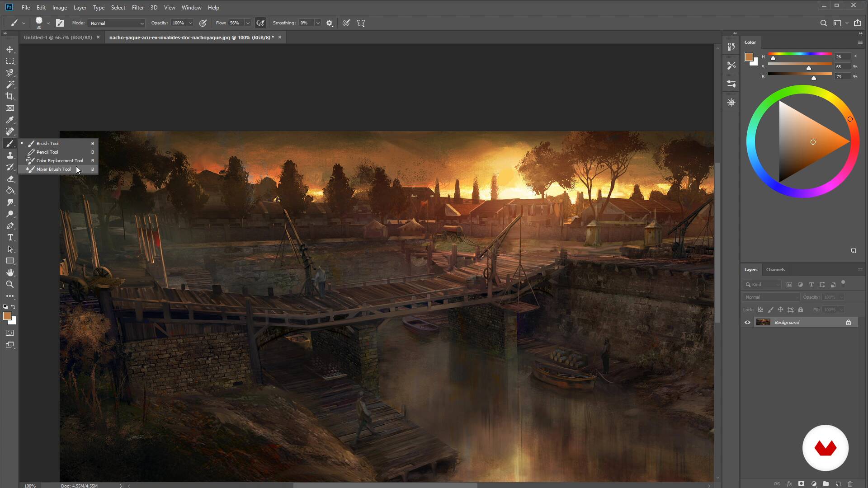868x488 pixels.
Task: Create a new layer group
Action: tap(826, 483)
